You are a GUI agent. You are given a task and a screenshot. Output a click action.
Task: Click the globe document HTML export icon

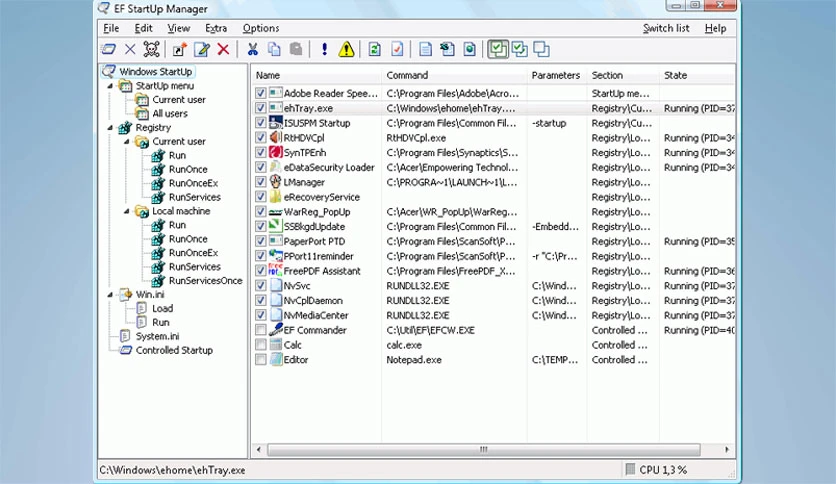(x=469, y=50)
